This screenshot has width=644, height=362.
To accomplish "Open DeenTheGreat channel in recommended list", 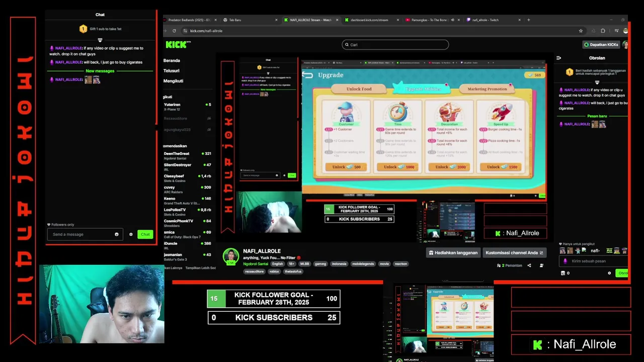I will 187,156.
